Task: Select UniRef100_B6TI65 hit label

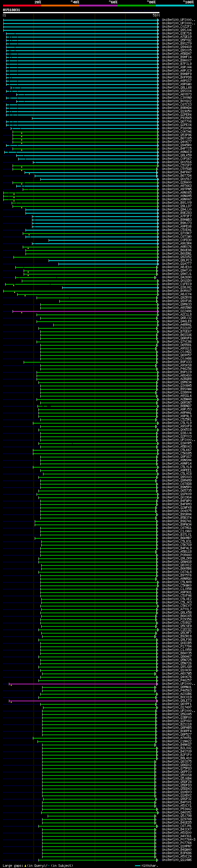Action: 177,139
